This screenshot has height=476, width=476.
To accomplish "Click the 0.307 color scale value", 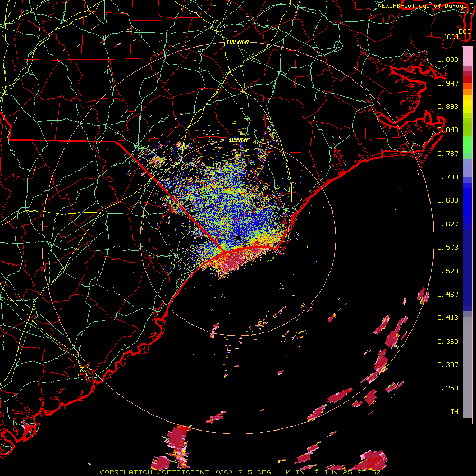I will tap(448, 365).
